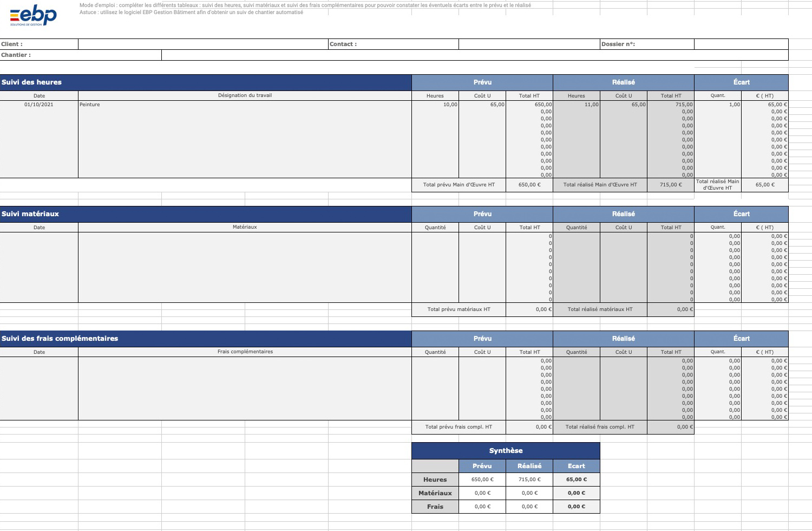Click the 'Total réalisé Main d'Œuvre HT' label in Réalisé

click(600, 185)
